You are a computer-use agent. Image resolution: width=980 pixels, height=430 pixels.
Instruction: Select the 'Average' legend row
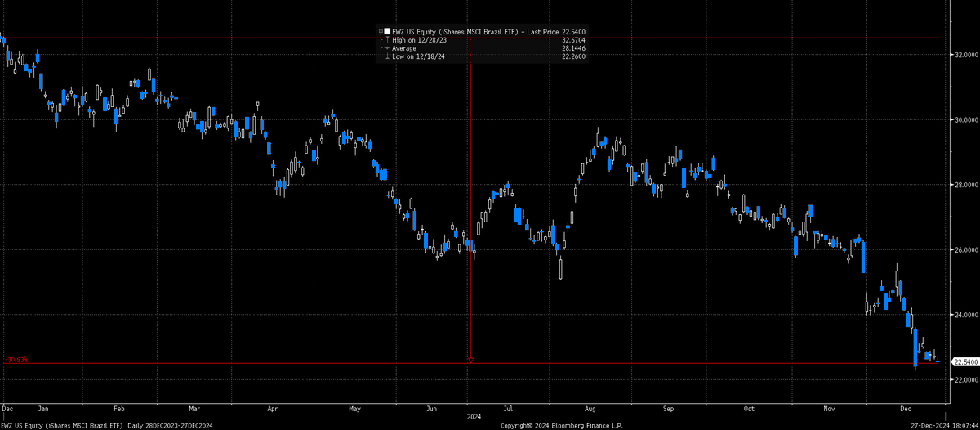485,48
